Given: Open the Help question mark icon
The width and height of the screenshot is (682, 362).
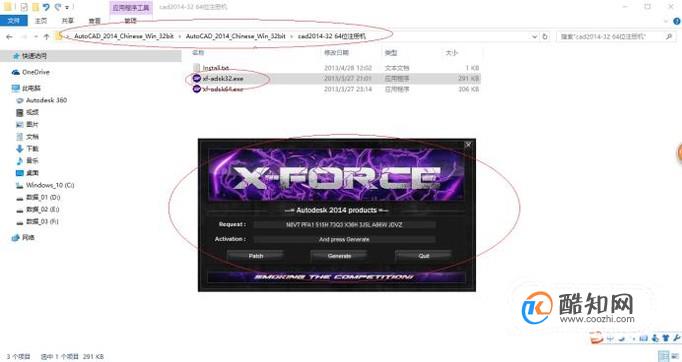Looking at the screenshot, I should [677, 21].
